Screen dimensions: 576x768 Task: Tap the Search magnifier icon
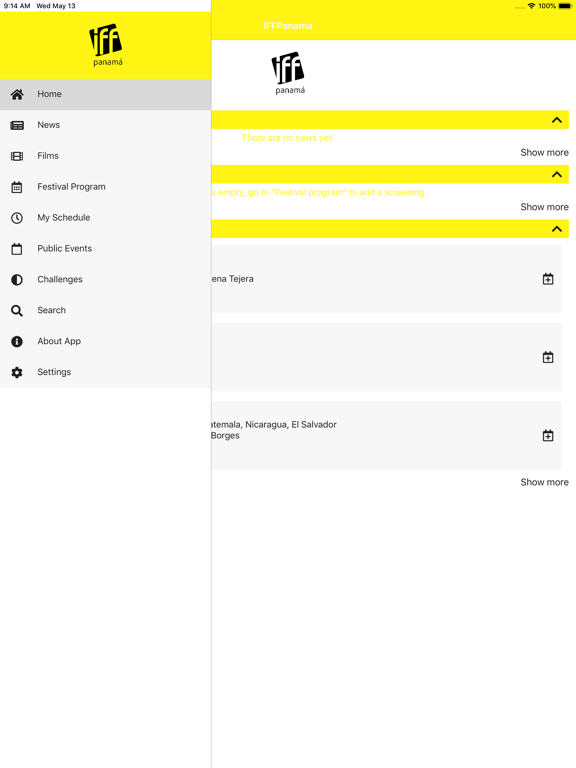pyautogui.click(x=17, y=311)
